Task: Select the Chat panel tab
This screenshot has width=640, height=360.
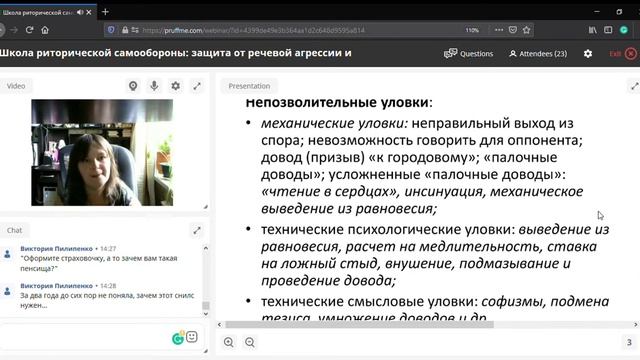Action: tap(14, 230)
